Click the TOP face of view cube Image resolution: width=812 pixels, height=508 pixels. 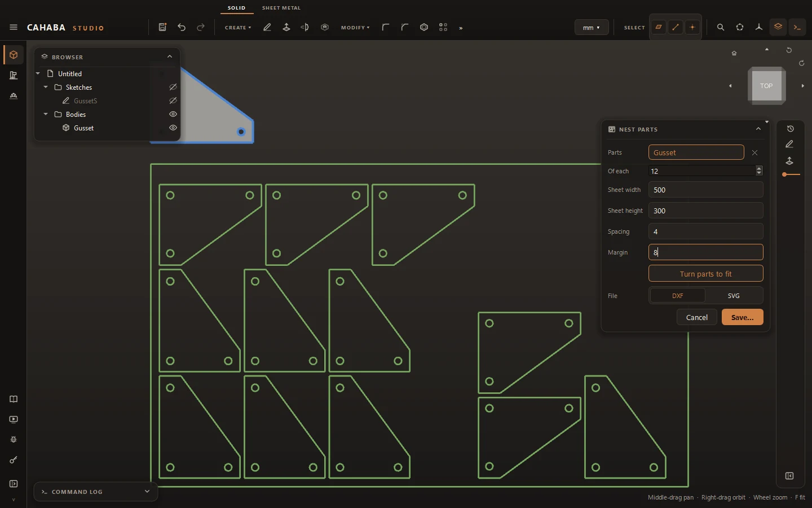766,86
